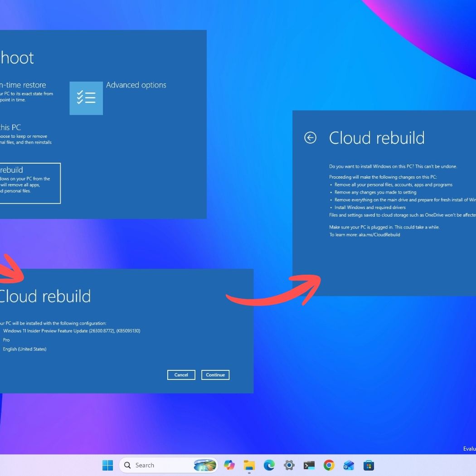Click 'Proceeding will make the following changes' line

(383, 177)
